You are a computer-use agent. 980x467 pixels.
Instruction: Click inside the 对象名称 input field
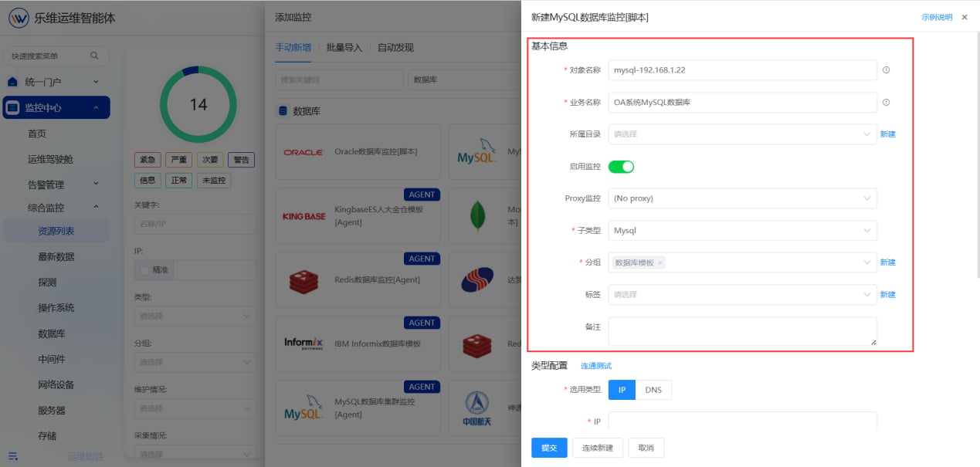(742, 70)
